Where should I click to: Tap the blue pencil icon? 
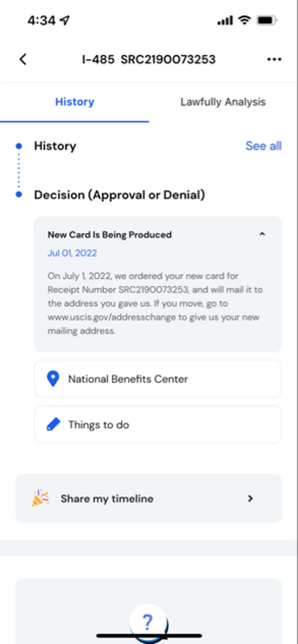[53, 424]
